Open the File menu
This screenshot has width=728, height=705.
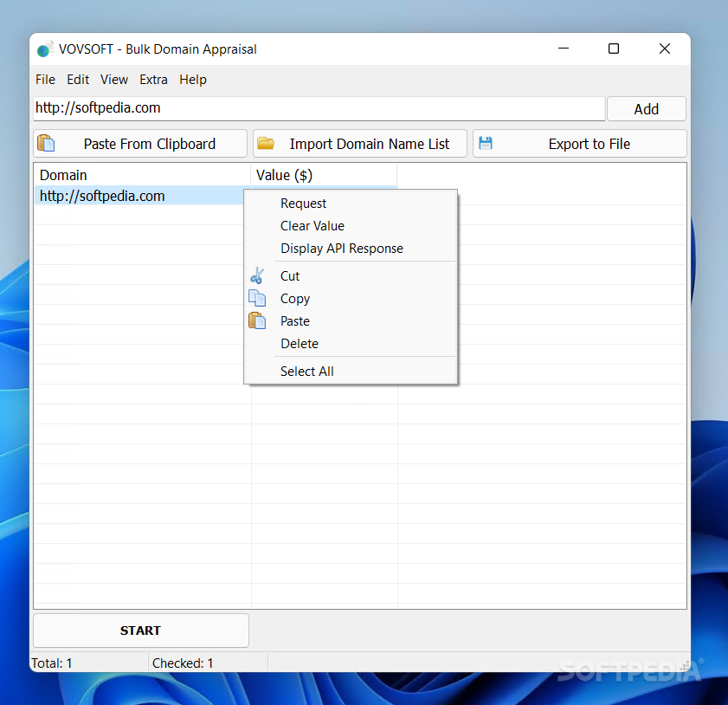tap(45, 80)
